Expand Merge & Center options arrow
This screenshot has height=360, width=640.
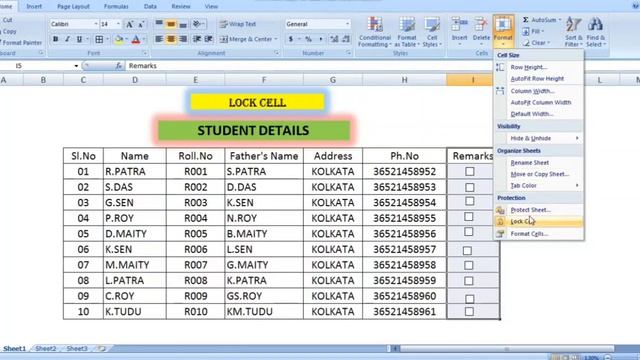point(276,39)
